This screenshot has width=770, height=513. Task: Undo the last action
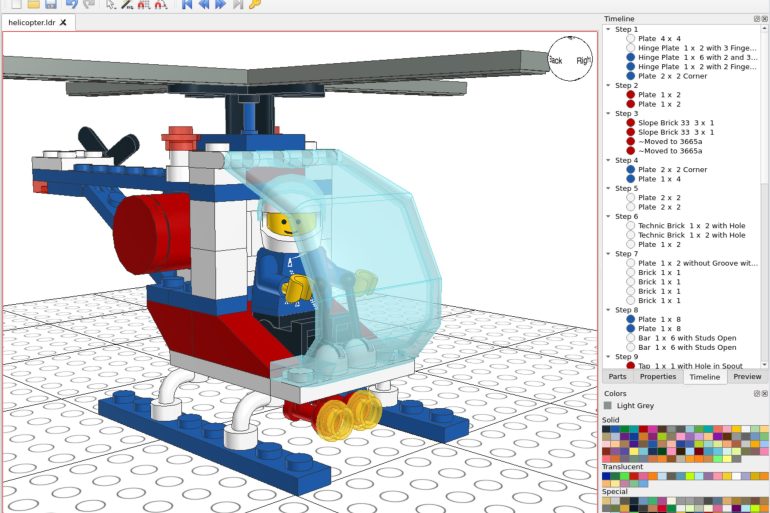tap(71, 4)
